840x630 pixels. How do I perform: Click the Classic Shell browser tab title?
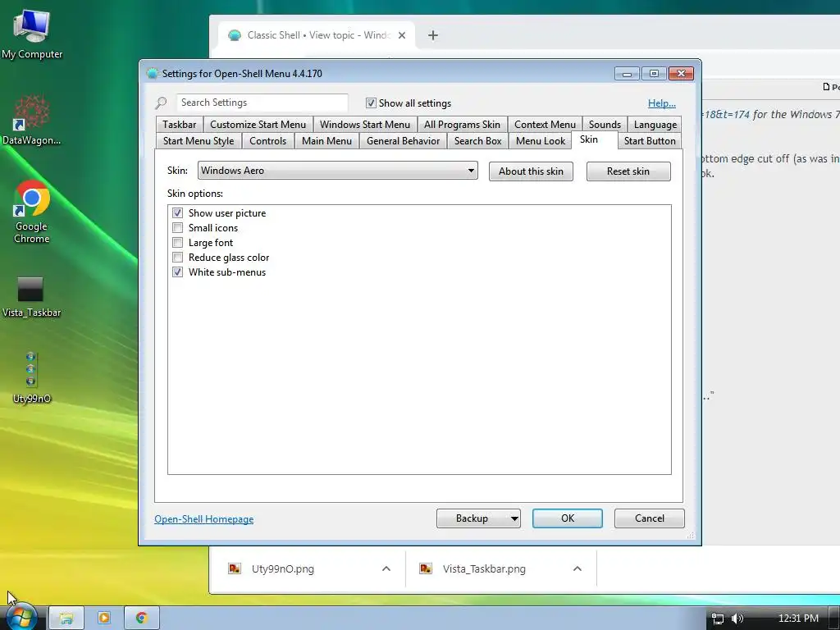tap(319, 35)
